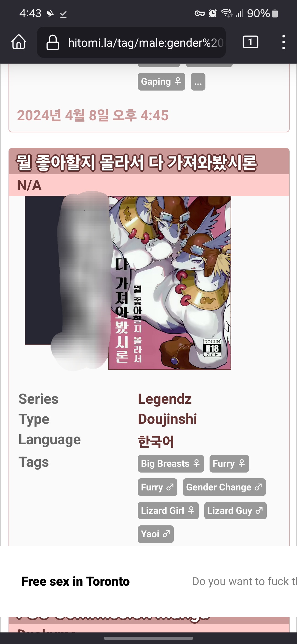The image size is (297, 644).
Task: Open the tab switcher showing 1 tab
Action: click(x=250, y=42)
